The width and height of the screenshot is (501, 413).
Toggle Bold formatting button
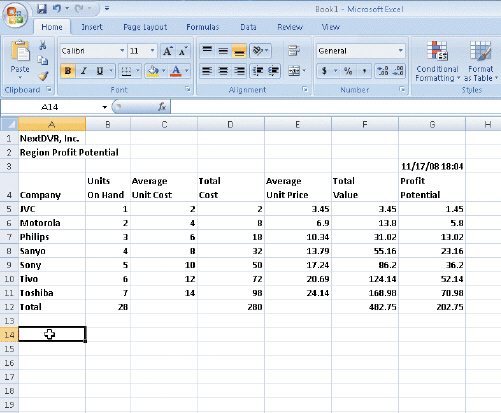pos(68,71)
